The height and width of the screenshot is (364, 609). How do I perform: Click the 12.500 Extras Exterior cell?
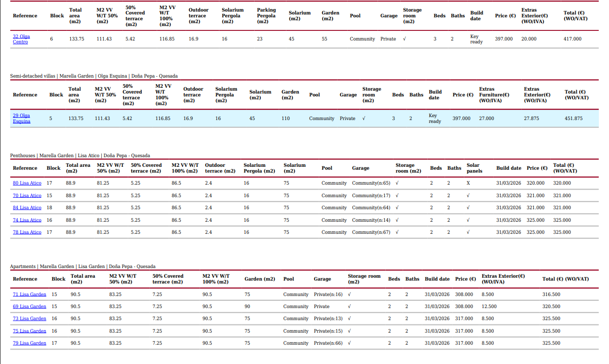pos(489,307)
